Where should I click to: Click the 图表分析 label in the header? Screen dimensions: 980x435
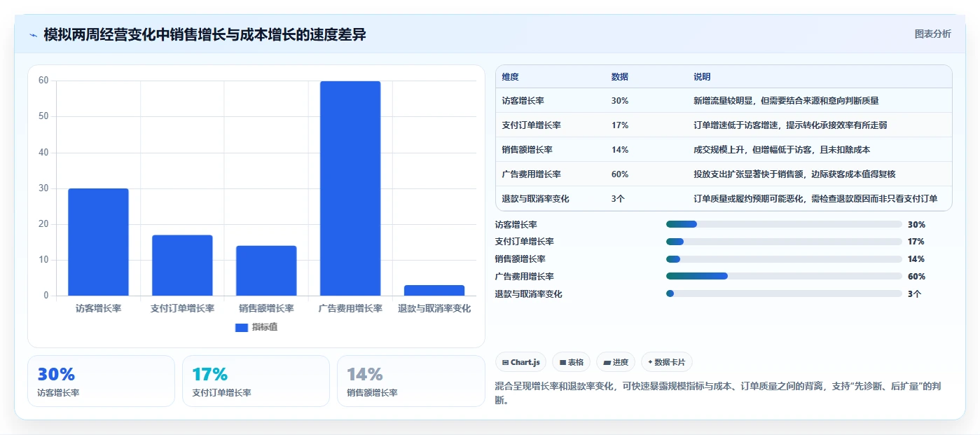point(932,34)
